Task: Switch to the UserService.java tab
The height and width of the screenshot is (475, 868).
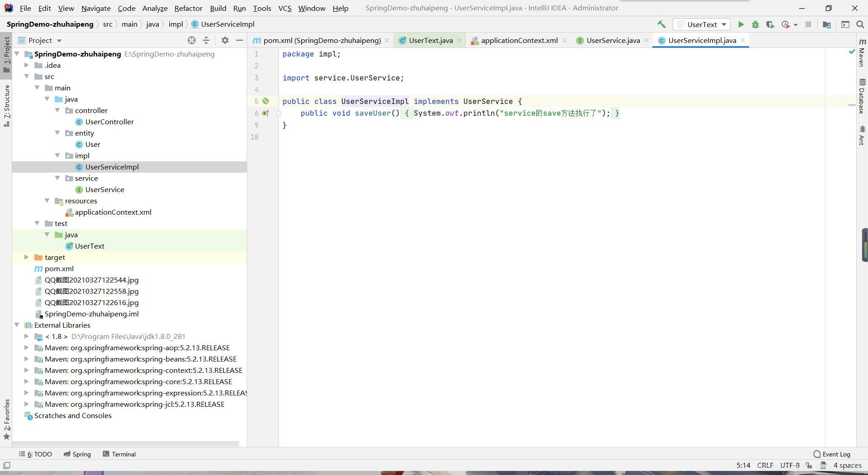Action: click(x=613, y=40)
